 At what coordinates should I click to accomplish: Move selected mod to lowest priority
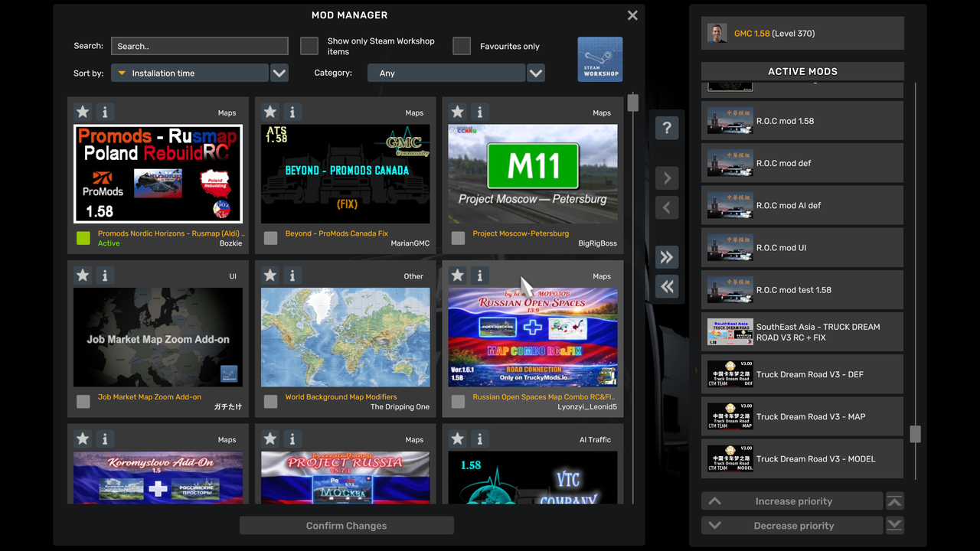[x=894, y=526]
